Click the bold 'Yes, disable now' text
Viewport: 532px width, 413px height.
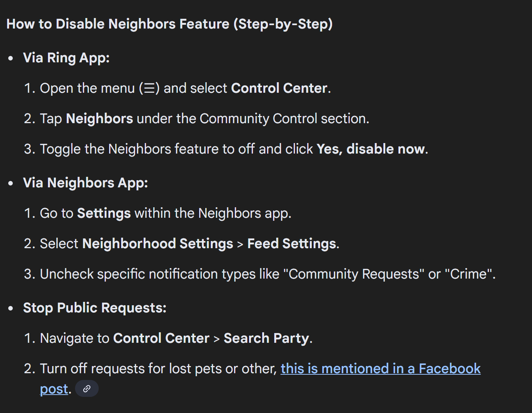pyautogui.click(x=371, y=149)
